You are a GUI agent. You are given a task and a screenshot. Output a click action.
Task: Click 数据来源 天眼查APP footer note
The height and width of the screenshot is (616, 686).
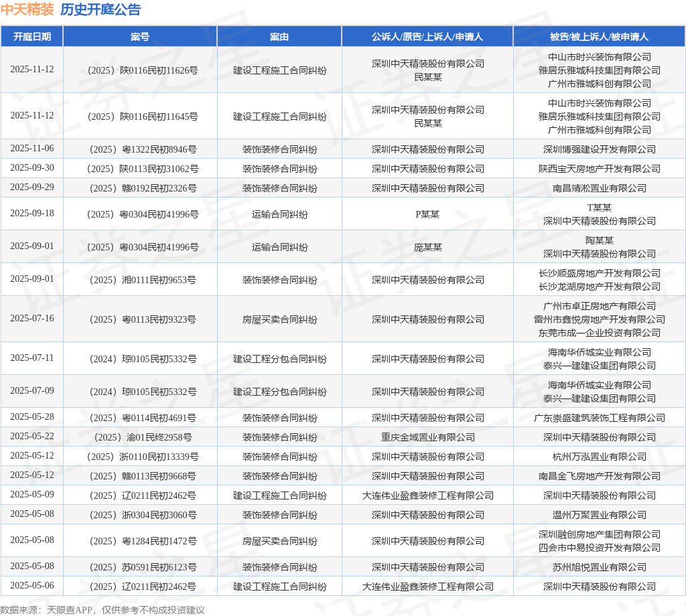[102, 610]
